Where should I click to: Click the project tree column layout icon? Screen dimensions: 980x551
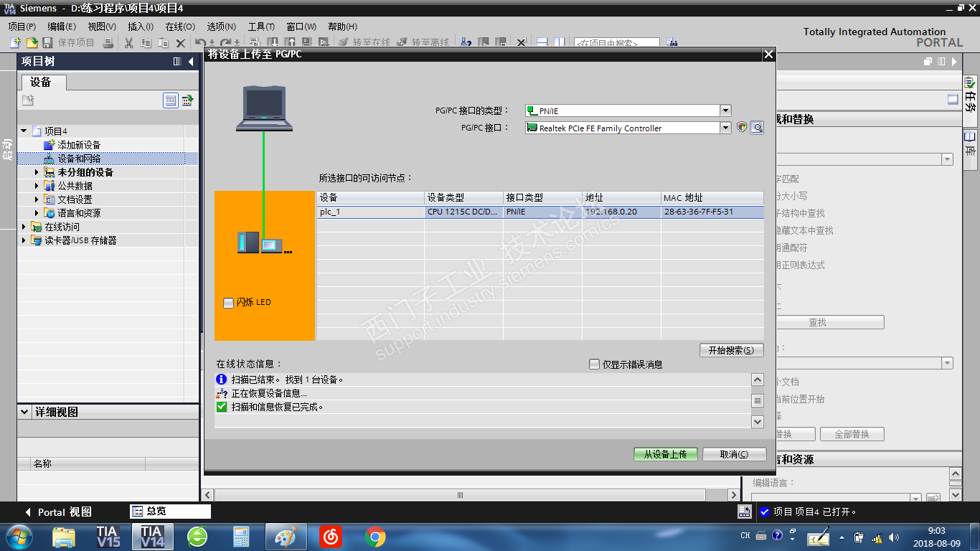point(177,62)
